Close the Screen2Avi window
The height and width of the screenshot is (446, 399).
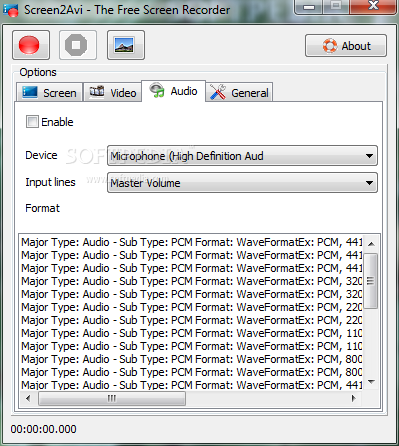(x=373, y=6)
